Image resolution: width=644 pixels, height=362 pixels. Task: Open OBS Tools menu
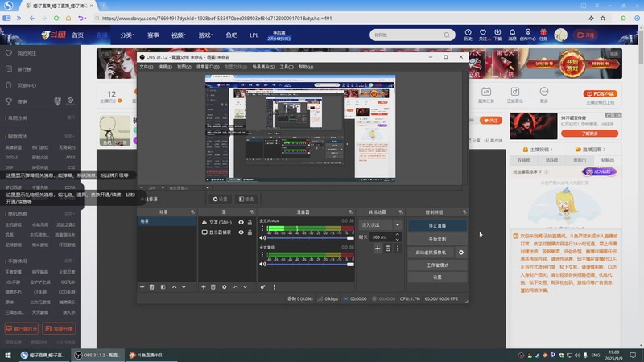coord(287,67)
